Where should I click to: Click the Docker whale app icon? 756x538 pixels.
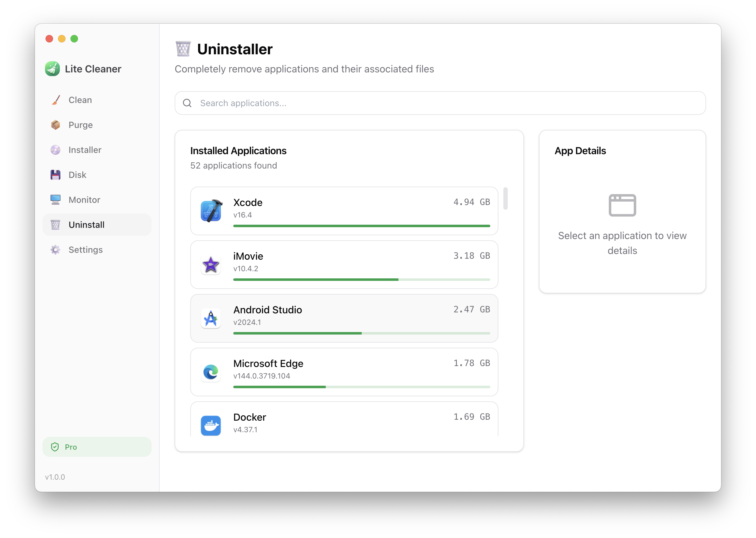(211, 425)
